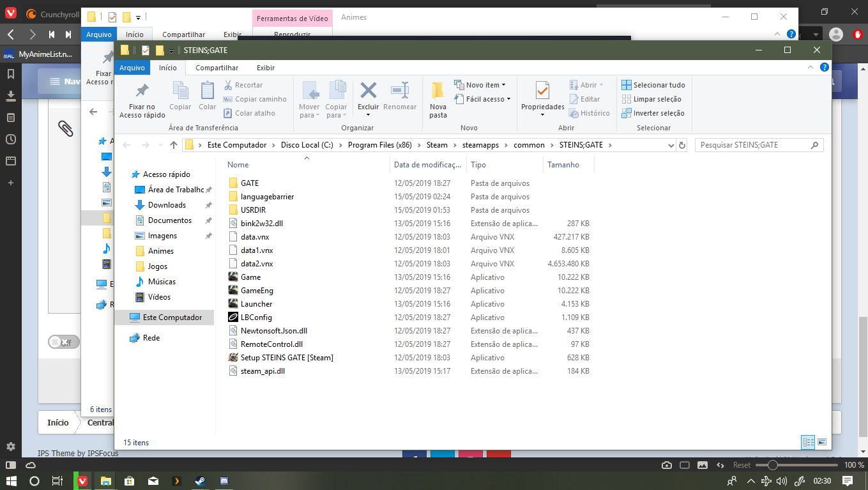Open Fácil acesso dropdown

483,99
